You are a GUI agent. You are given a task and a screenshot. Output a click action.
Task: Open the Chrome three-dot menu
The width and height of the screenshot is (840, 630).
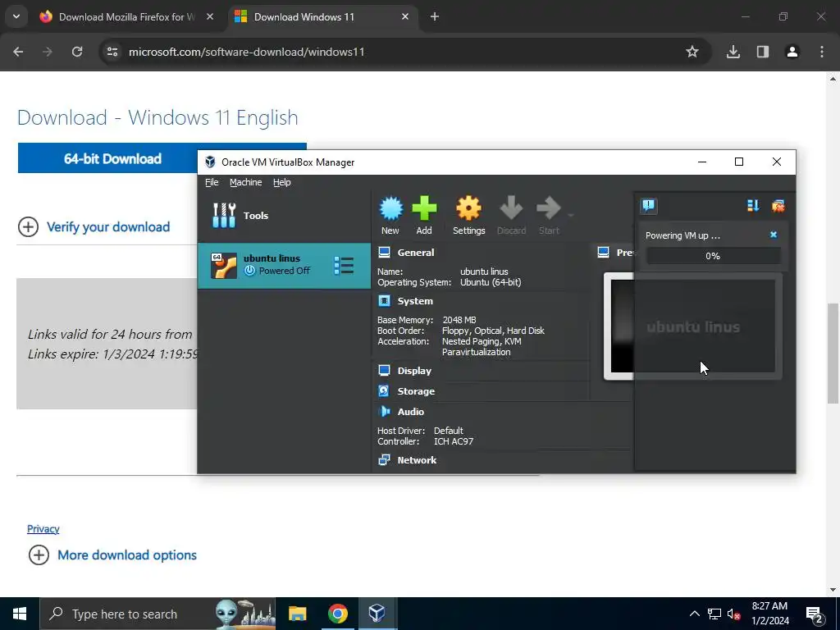822,52
